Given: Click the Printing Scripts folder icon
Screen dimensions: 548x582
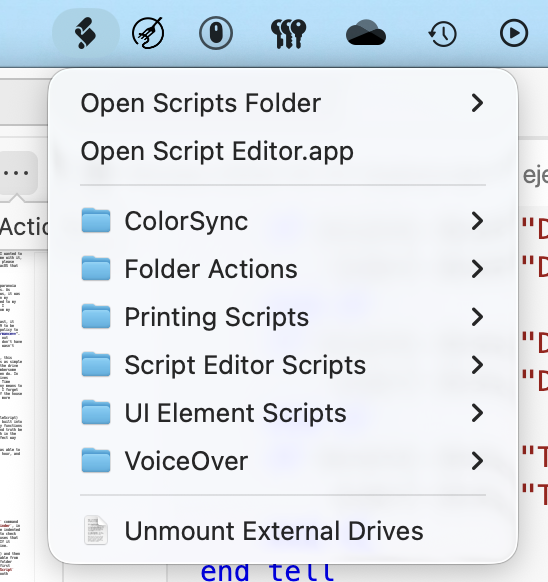Looking at the screenshot, I should click(96, 316).
